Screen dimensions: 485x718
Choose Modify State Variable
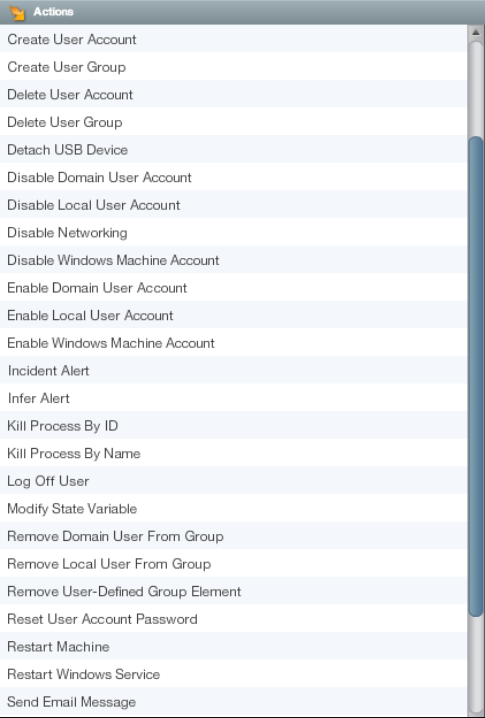tap(233, 508)
